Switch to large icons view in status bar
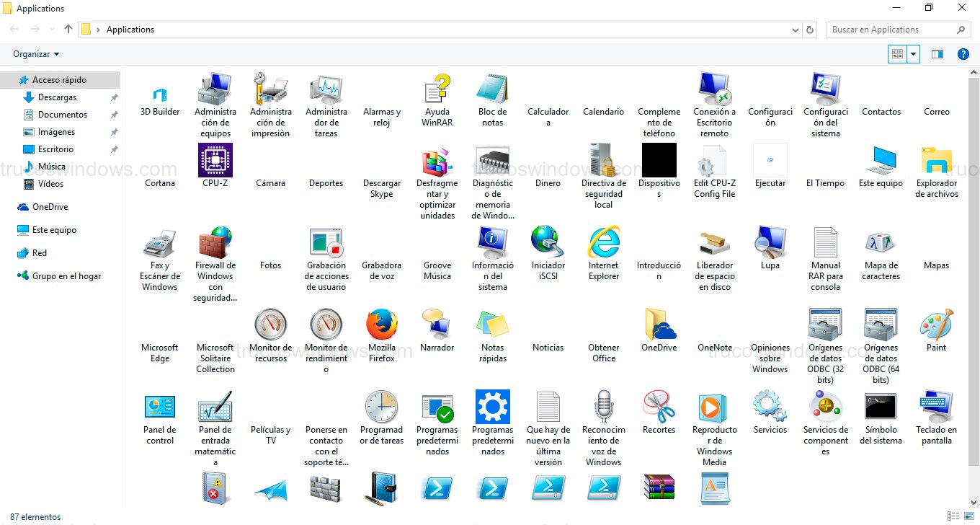Image resolution: width=980 pixels, height=525 pixels. [x=968, y=516]
